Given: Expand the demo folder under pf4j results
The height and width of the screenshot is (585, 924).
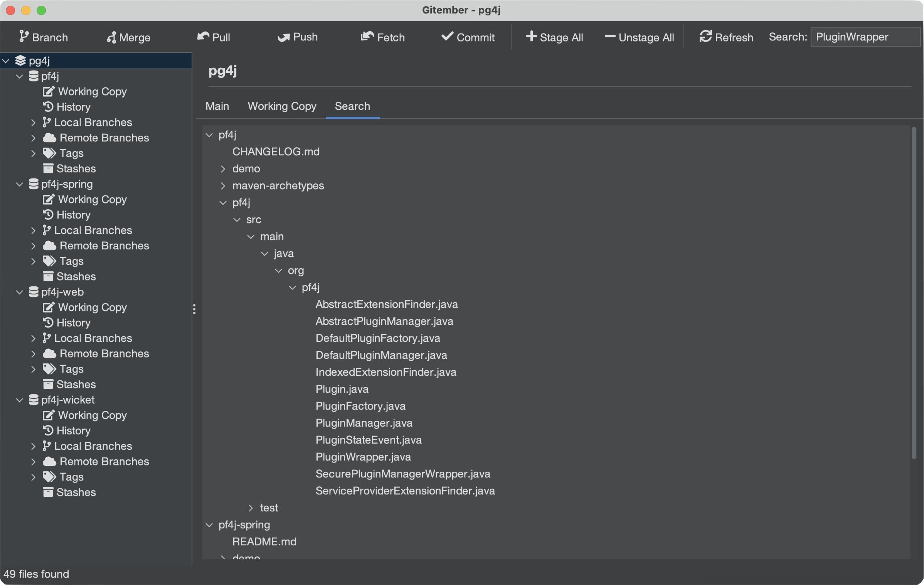Looking at the screenshot, I should (x=223, y=169).
